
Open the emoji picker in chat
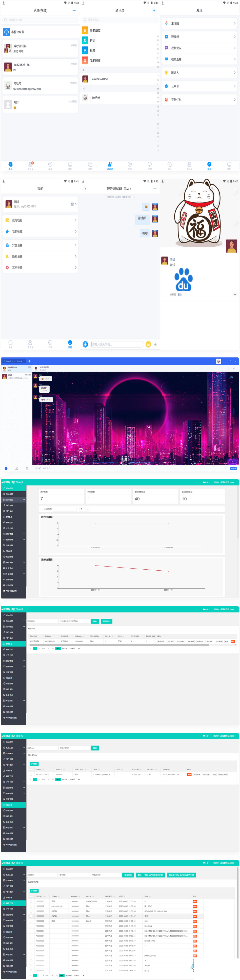[x=148, y=344]
